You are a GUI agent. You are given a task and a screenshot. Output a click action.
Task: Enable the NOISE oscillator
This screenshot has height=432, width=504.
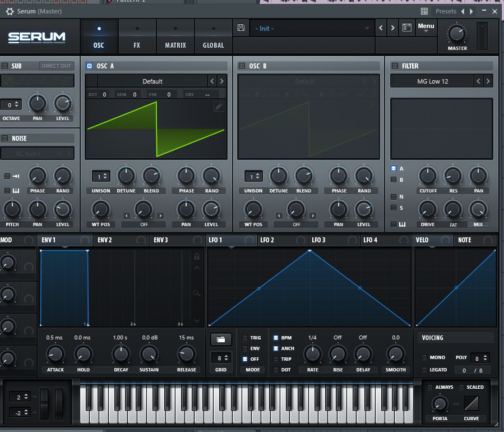click(x=5, y=139)
